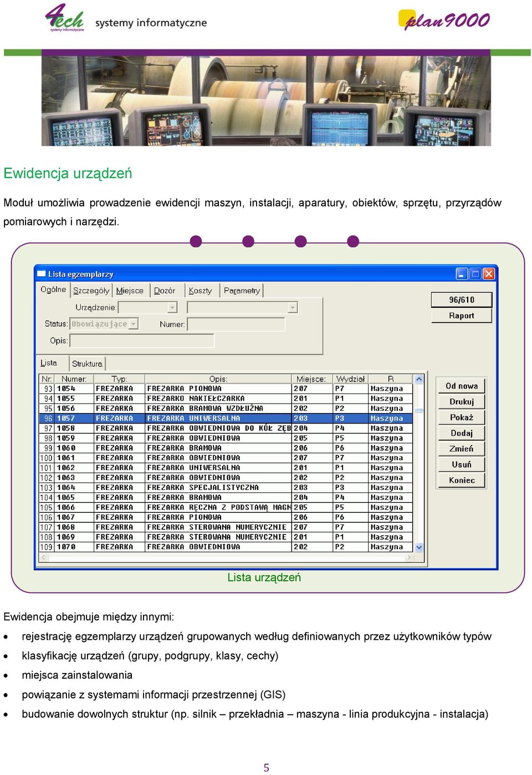
Task: Select row 1060 FREZARKA BRAMOWA
Action: pyautogui.click(x=226, y=448)
